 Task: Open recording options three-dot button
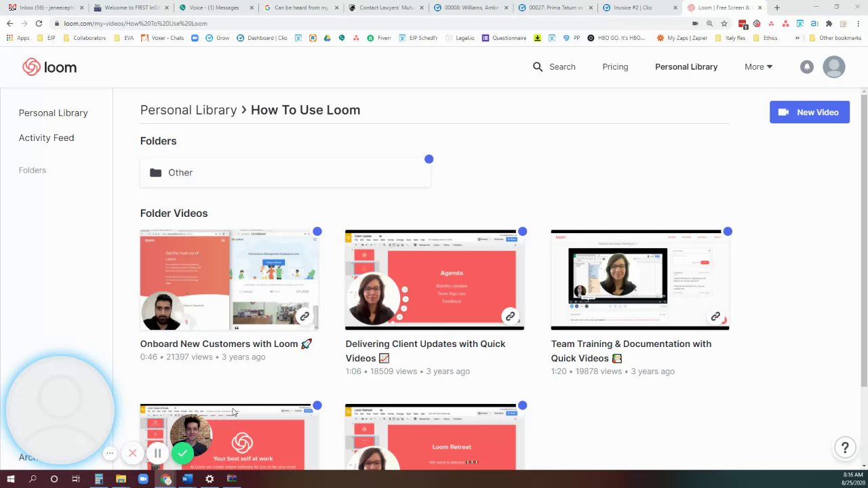pos(110,453)
